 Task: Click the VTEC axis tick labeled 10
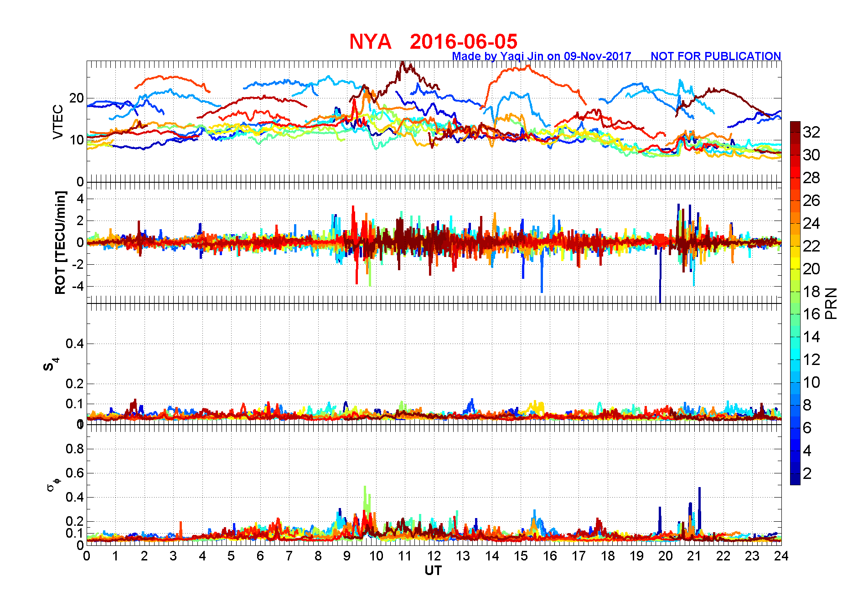pos(77,140)
